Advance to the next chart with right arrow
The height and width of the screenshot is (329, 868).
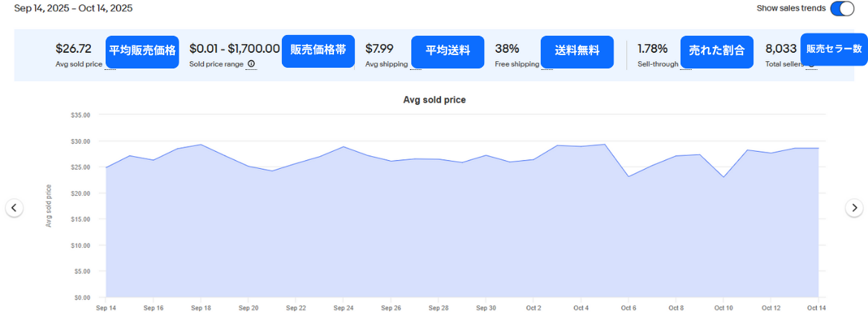[854, 208]
